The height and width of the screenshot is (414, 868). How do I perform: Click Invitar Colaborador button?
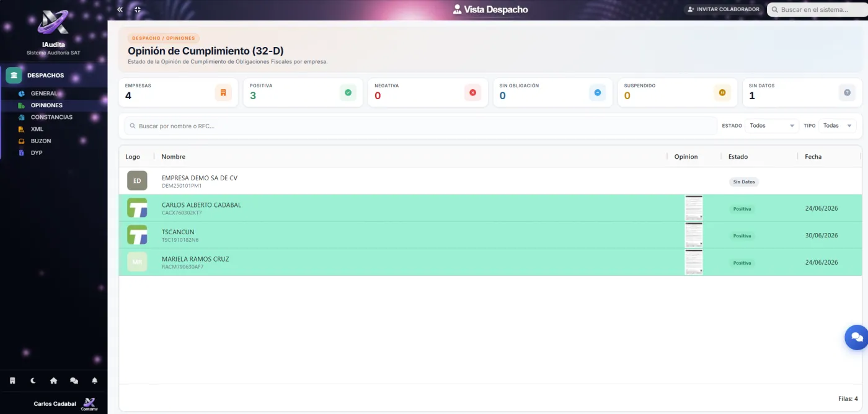pos(724,9)
